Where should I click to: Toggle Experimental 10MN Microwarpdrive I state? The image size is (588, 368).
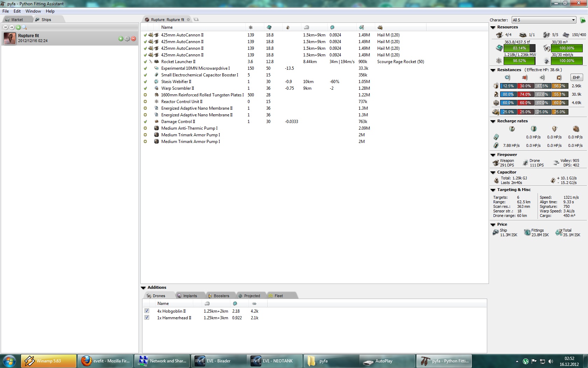pyautogui.click(x=145, y=68)
